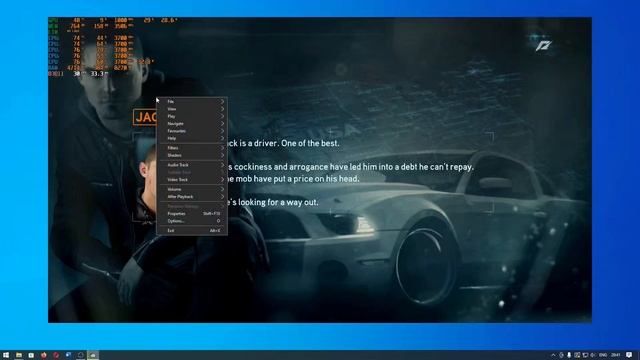Open the Navigate submenu

pos(192,123)
